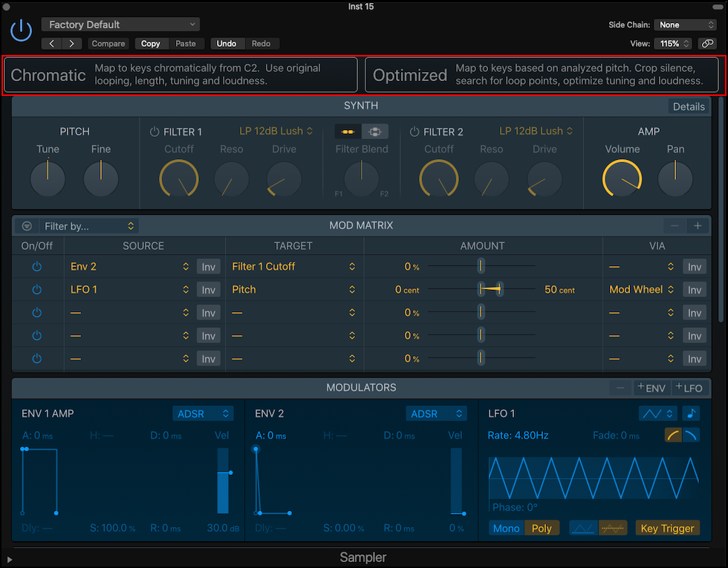Click the ENV 1 AMP velocity slider
Image resolution: width=728 pixels, height=568 pixels.
click(223, 480)
